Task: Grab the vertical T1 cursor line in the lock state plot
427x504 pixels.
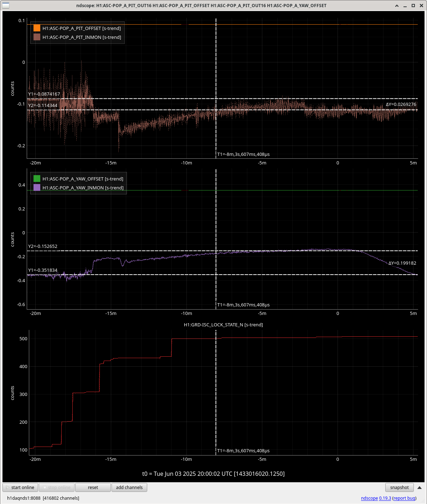Action: pos(216,392)
